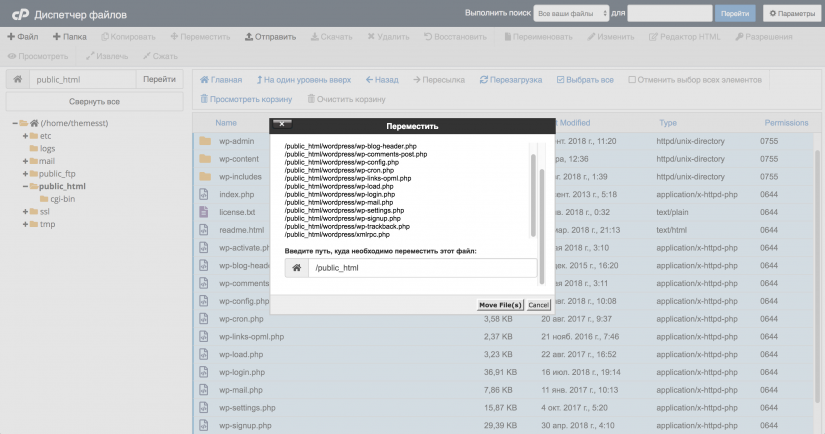Sort by the Type column header
The image size is (825, 434).
(668, 123)
